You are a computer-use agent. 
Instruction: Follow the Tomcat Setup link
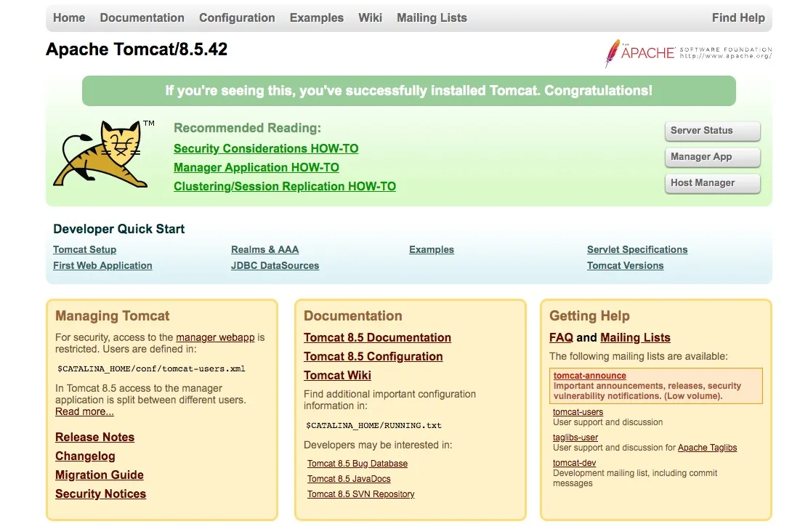[84, 249]
